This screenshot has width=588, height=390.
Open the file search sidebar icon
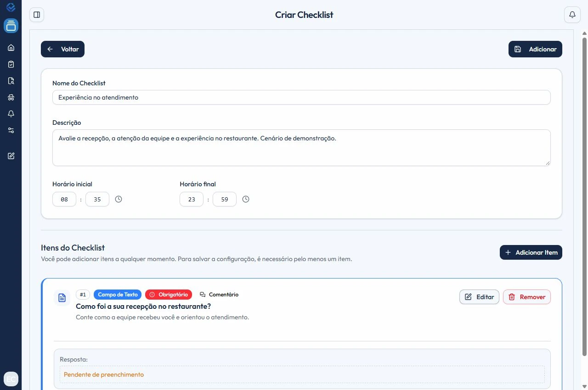click(11, 81)
